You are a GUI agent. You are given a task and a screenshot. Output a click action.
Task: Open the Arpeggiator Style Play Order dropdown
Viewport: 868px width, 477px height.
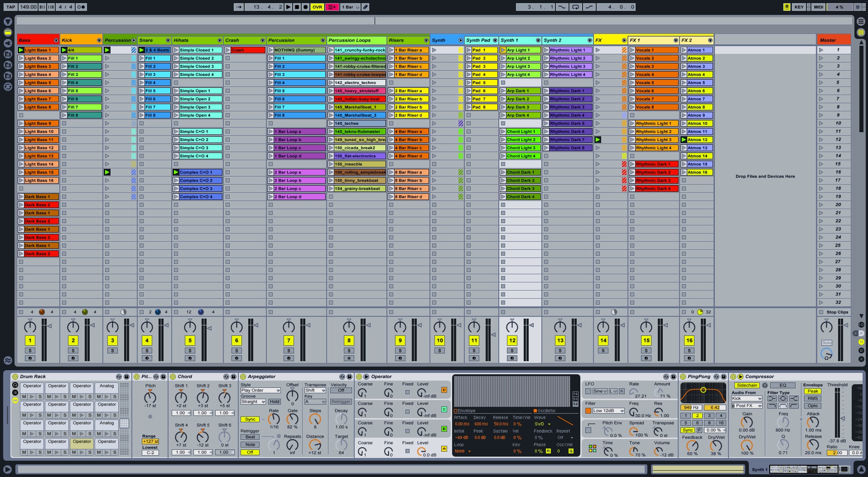[x=260, y=390]
